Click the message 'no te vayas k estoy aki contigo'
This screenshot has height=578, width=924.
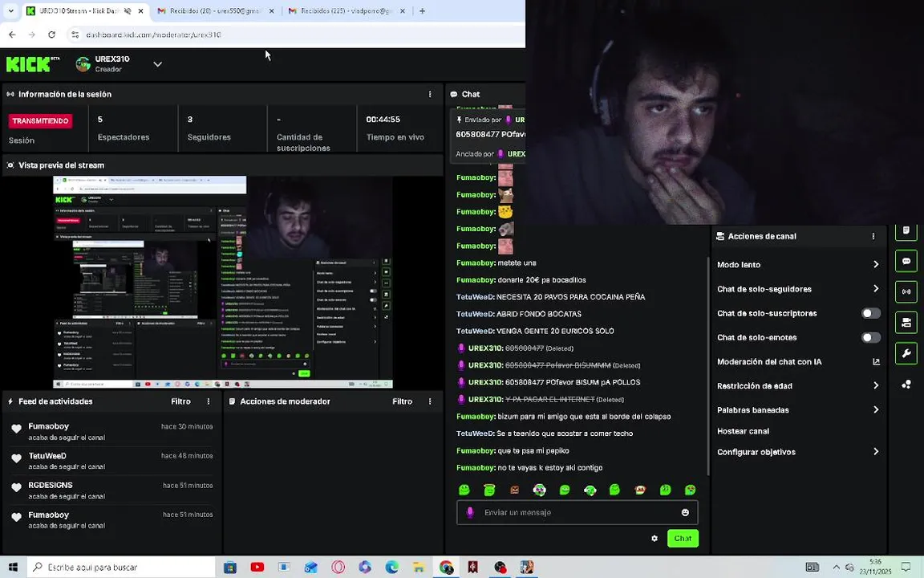click(x=549, y=468)
